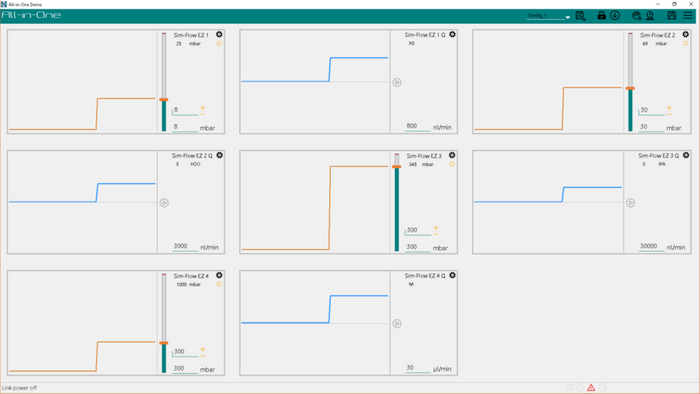Click the device checkmark icon in toolbar
Image resolution: width=700 pixels, height=394 pixels.
(601, 16)
